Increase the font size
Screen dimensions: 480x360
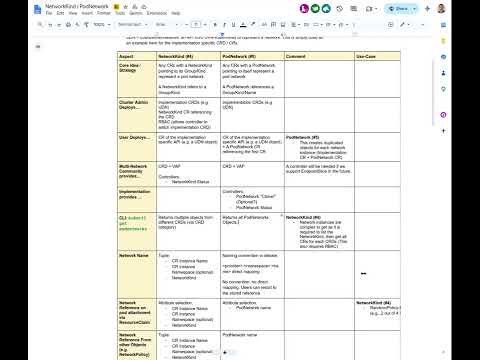click(x=205, y=24)
